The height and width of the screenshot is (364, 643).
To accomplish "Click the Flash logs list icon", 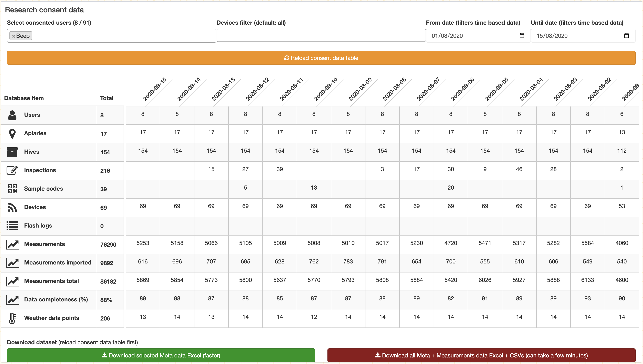I will tap(13, 225).
